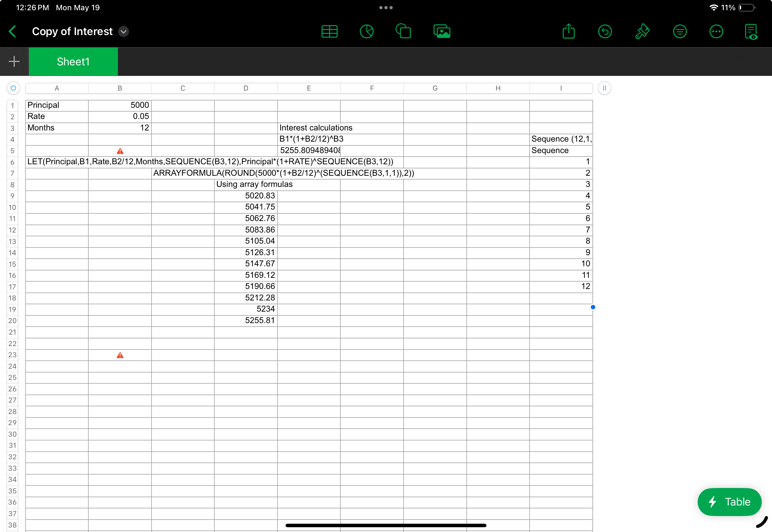Tap the select-all table circle handle
The height and width of the screenshot is (532, 772).
click(x=13, y=88)
